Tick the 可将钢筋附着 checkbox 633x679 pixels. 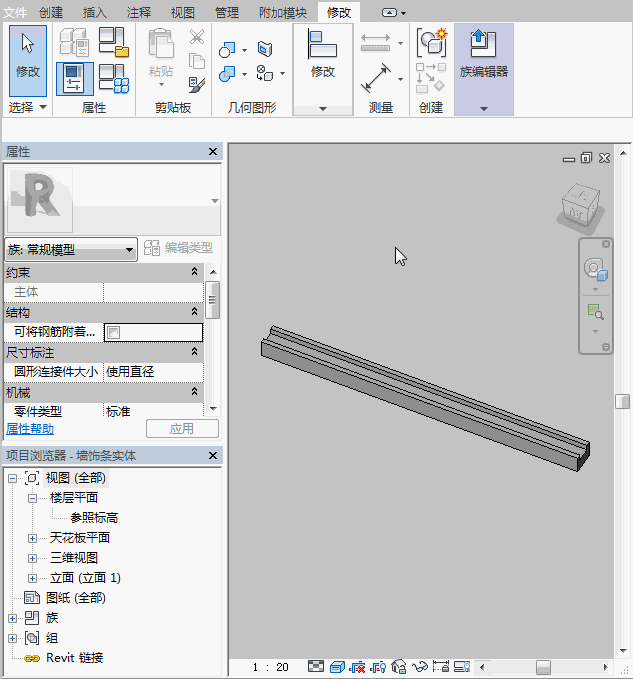113,333
